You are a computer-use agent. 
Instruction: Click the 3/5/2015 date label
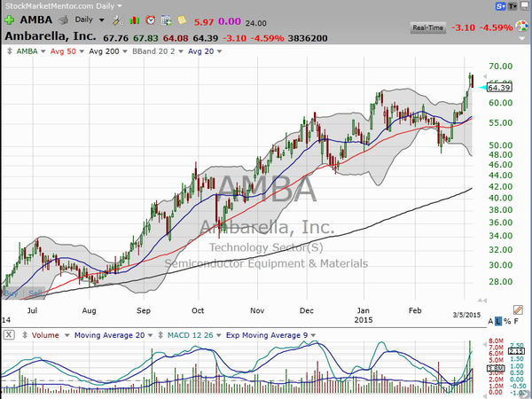(x=466, y=315)
